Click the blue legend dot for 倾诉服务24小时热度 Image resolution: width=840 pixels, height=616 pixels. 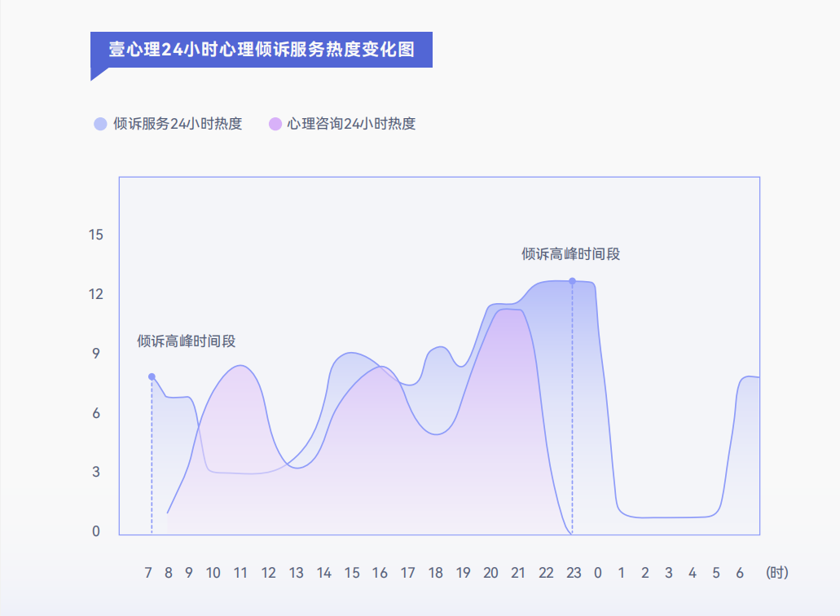coord(100,124)
